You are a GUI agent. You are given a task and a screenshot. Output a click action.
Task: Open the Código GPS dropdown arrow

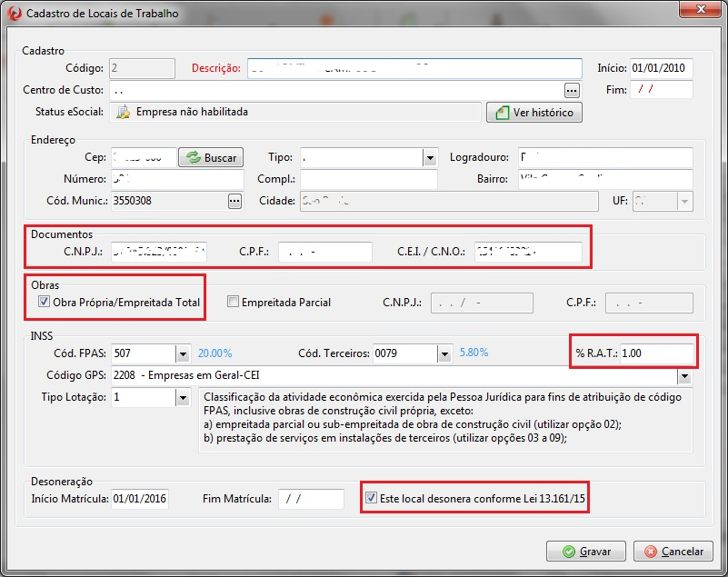click(684, 376)
